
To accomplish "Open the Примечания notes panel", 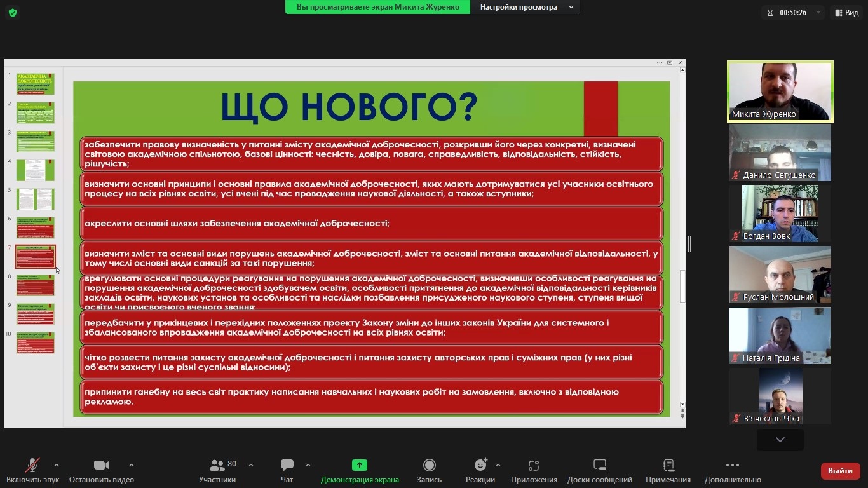I will click(668, 470).
